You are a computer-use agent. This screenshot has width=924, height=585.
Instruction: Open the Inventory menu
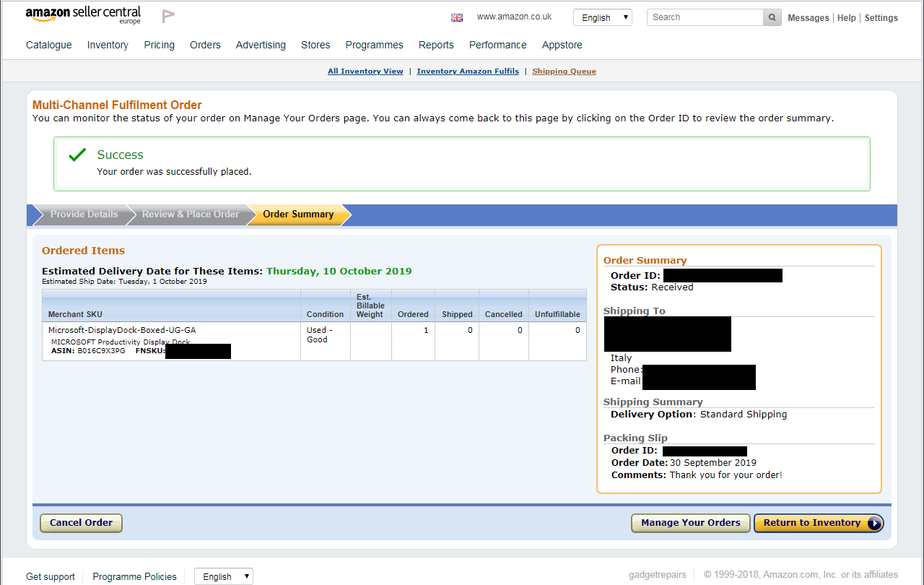[x=108, y=45]
